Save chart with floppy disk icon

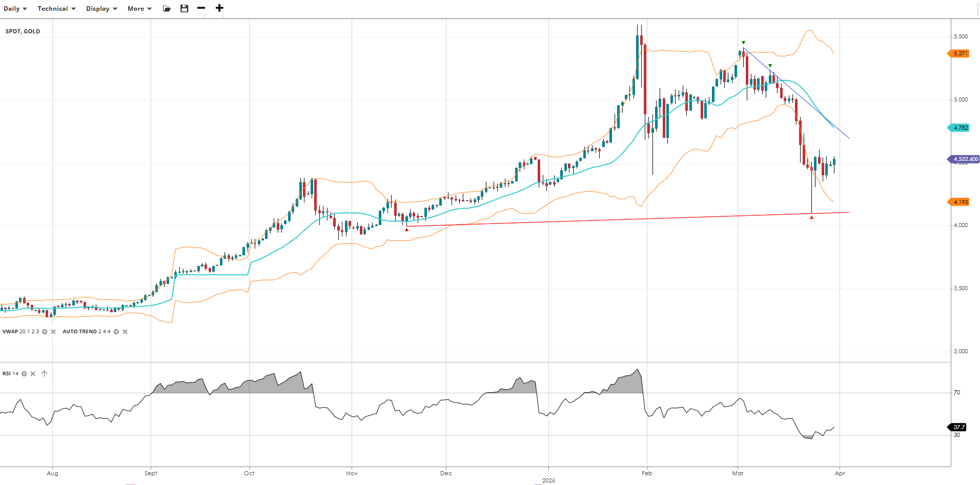coord(185,8)
